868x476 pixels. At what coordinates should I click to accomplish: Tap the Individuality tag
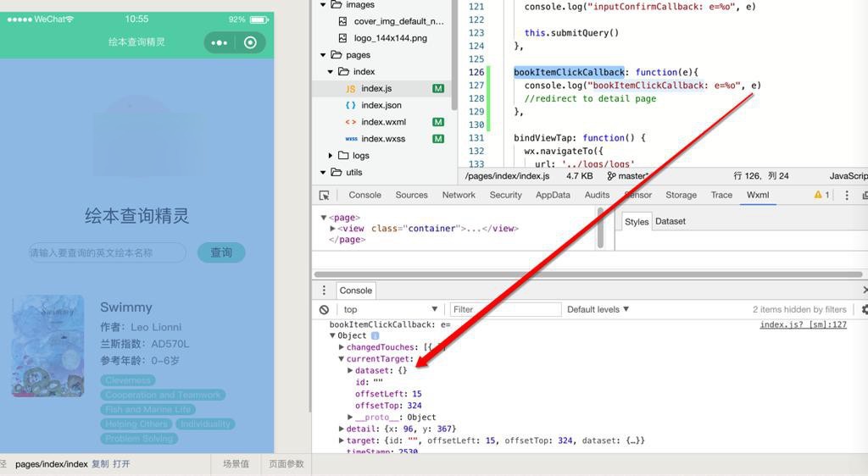click(205, 424)
